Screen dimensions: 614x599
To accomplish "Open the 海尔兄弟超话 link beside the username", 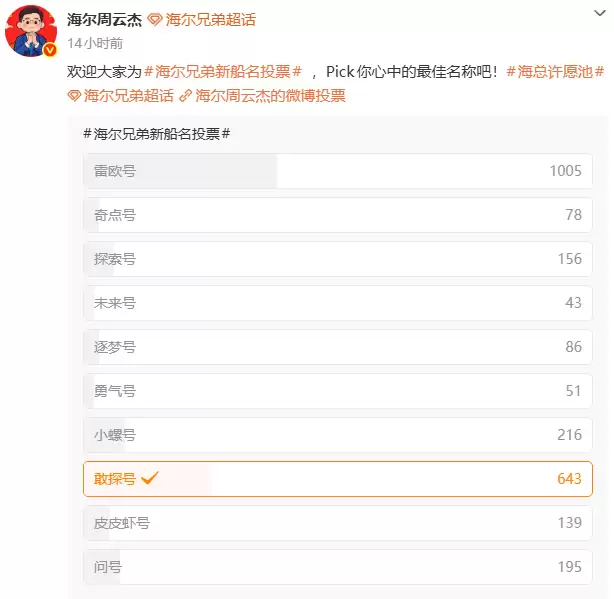I will pos(210,20).
